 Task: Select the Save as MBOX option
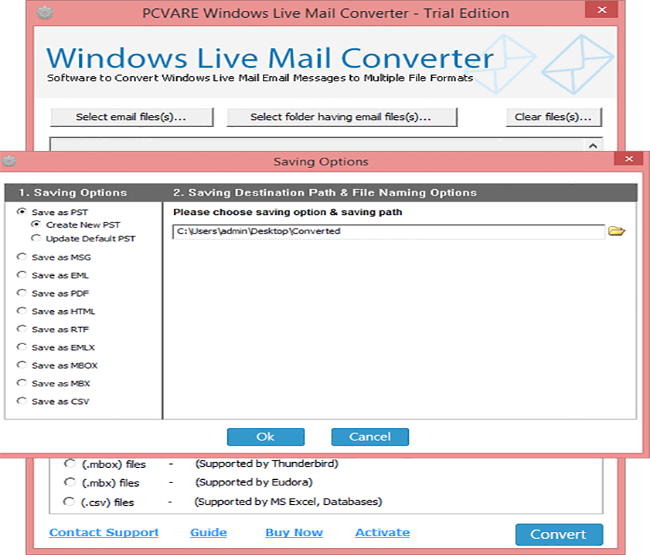tap(22, 365)
